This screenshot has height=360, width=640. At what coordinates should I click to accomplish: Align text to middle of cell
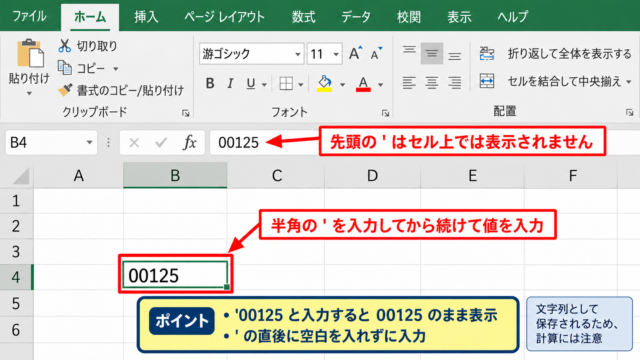coord(432,53)
